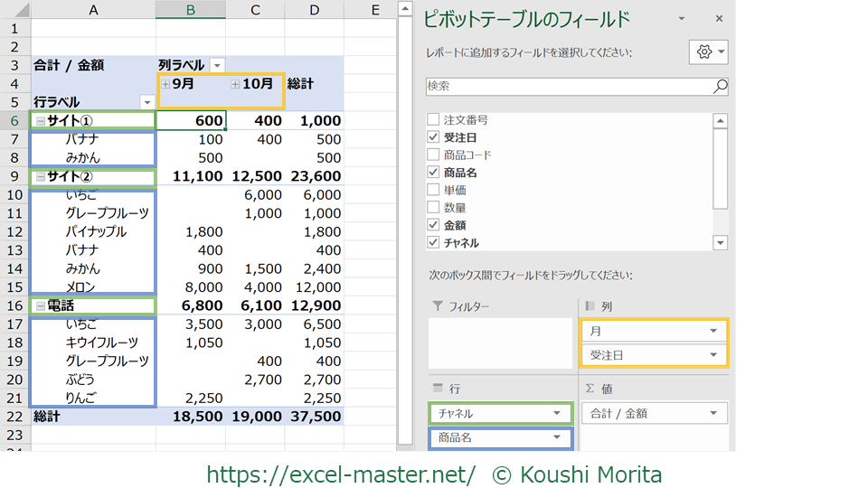The image size is (868, 488).
Task: Click the 合計 / 金額 value field button
Action: pos(644,414)
